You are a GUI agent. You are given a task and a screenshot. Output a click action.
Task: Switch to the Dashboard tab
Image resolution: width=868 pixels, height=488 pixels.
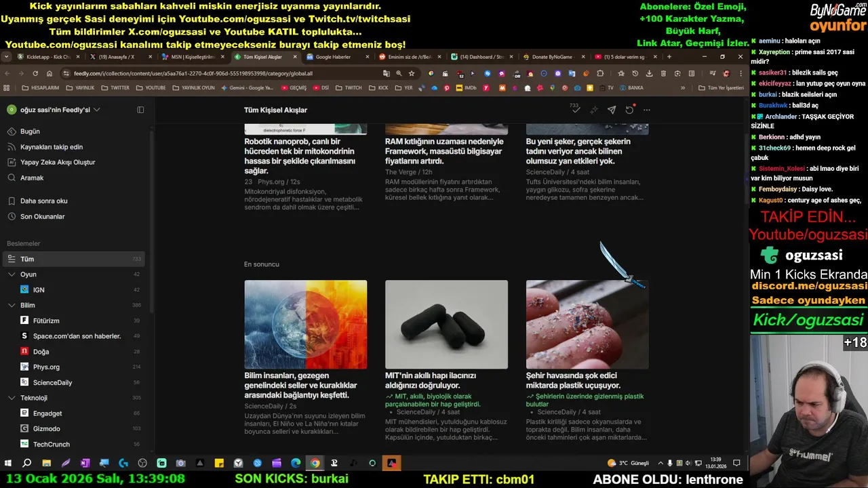(x=481, y=57)
